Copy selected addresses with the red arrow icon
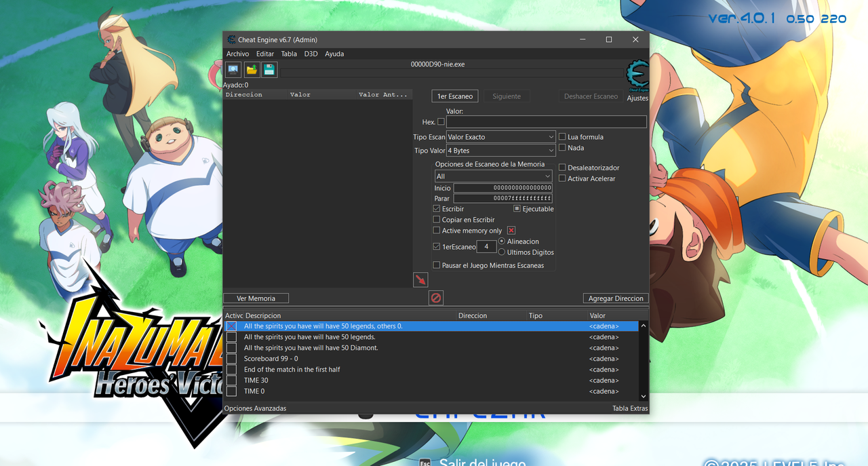This screenshot has height=466, width=868. 420,279
